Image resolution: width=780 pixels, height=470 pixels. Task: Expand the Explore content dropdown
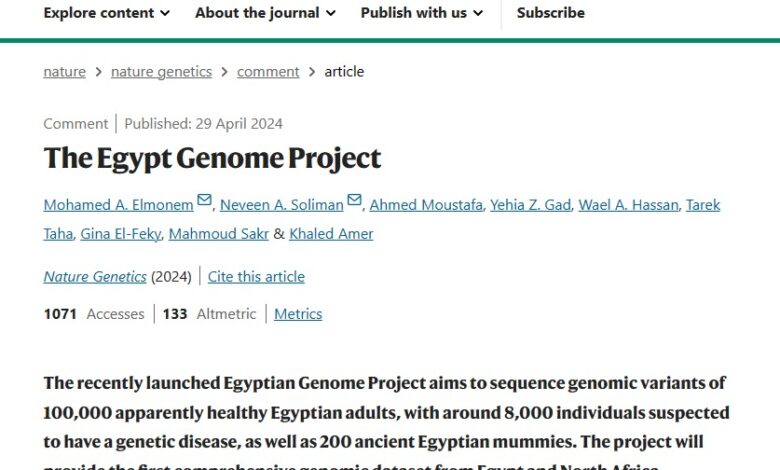click(x=107, y=13)
